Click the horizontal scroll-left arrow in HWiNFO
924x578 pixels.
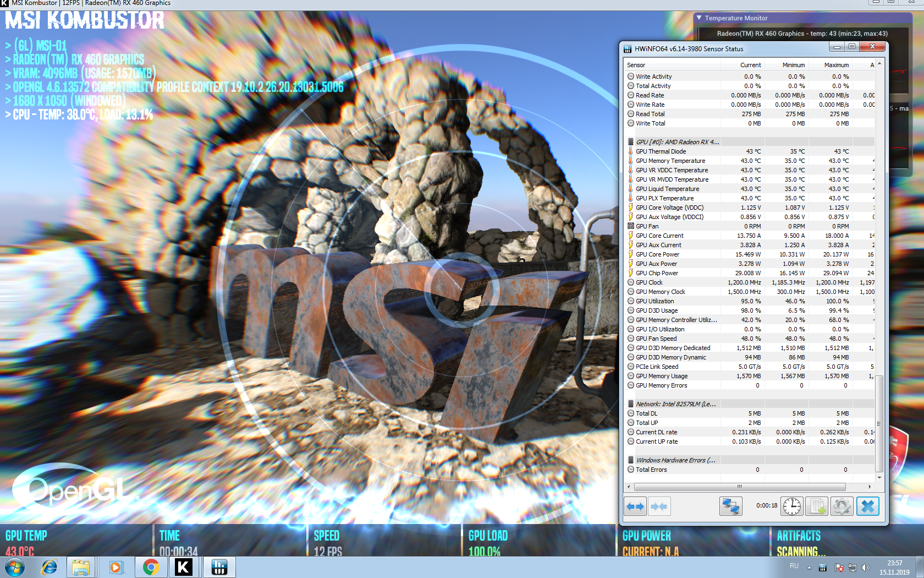pyautogui.click(x=629, y=487)
